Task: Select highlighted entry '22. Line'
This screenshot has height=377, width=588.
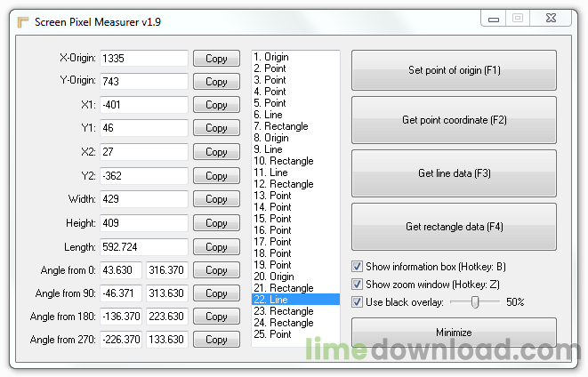Action: (295, 300)
